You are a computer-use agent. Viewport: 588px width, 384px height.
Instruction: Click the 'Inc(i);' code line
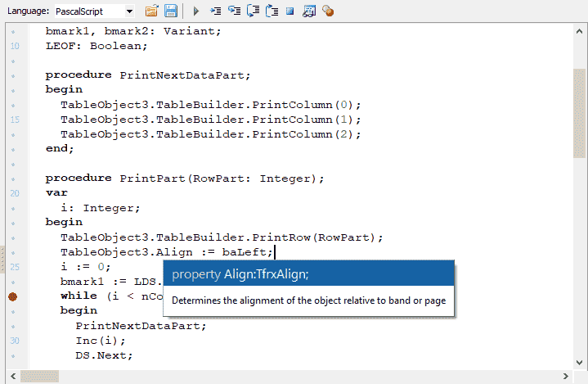click(101, 341)
